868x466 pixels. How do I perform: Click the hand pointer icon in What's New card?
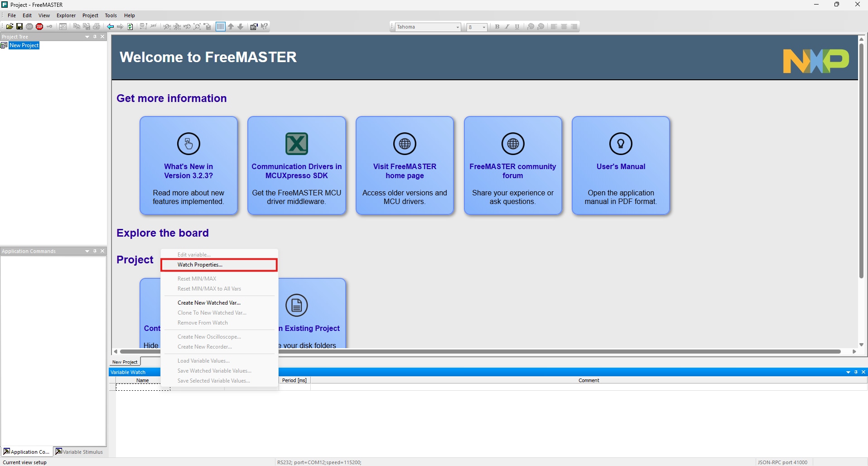tap(188, 144)
